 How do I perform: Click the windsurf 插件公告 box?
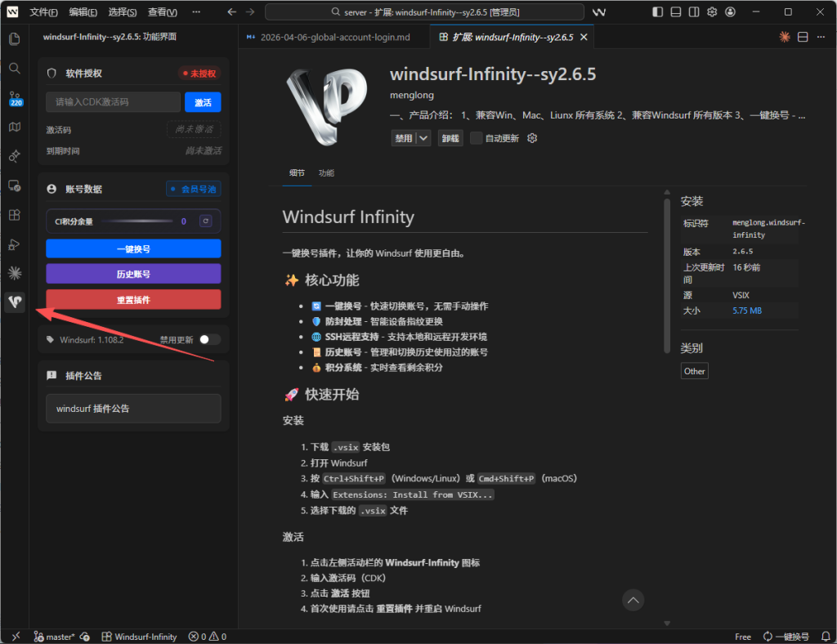[x=133, y=409]
